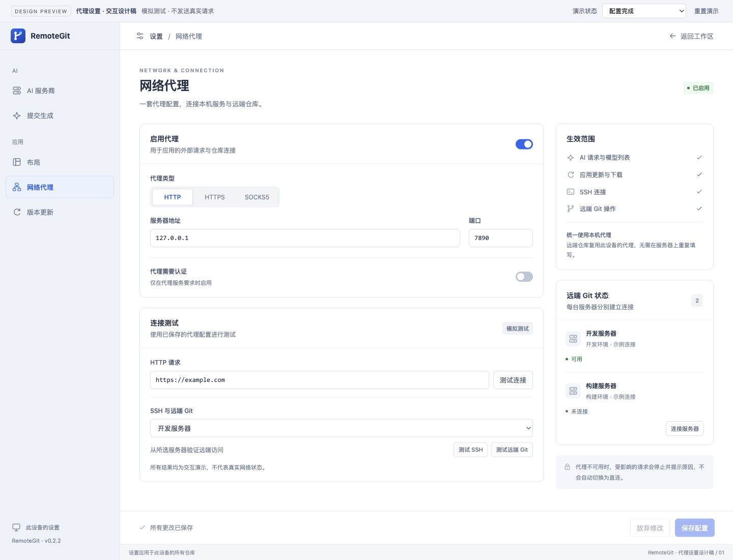Click the DESIGN PREVIEW label
The height and width of the screenshot is (560, 733).
pyautogui.click(x=41, y=11)
